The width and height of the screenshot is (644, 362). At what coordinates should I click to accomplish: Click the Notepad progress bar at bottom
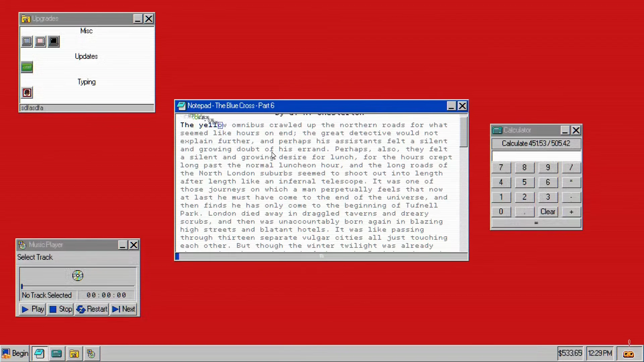[x=321, y=256]
